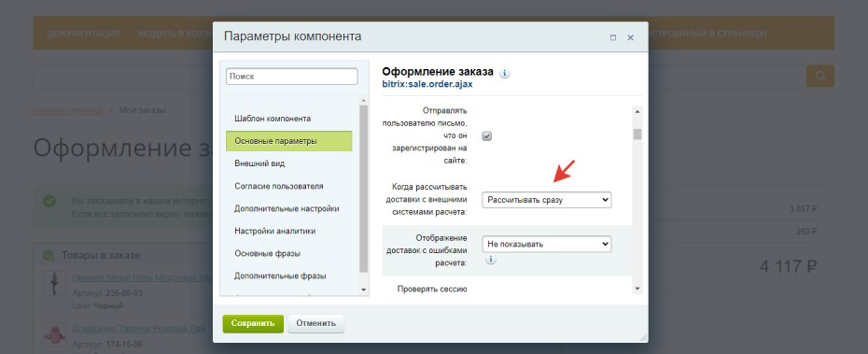
Task: Click the orange search button on page
Action: [x=819, y=76]
